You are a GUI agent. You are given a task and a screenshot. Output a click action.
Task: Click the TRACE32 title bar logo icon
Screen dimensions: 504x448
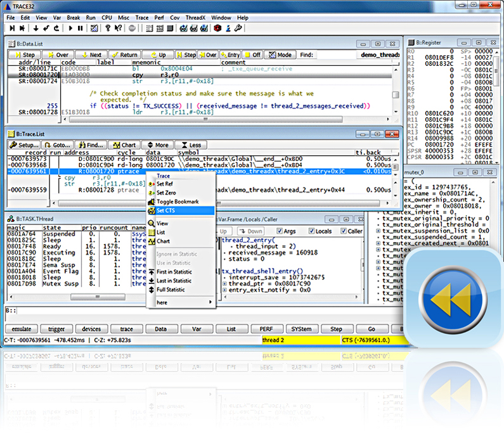click(6, 6)
